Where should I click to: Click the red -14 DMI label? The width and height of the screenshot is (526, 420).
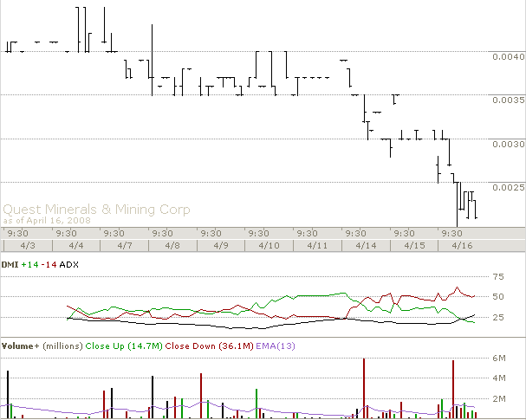pos(49,265)
